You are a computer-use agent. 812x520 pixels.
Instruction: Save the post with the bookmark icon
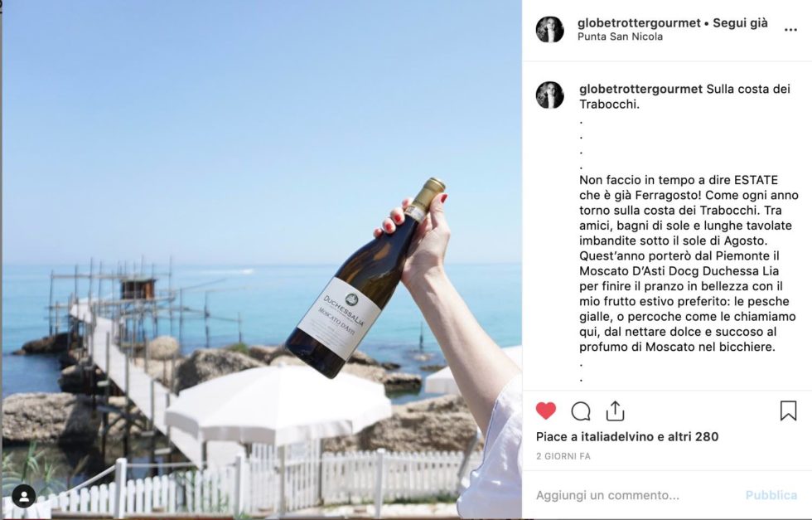click(x=788, y=411)
